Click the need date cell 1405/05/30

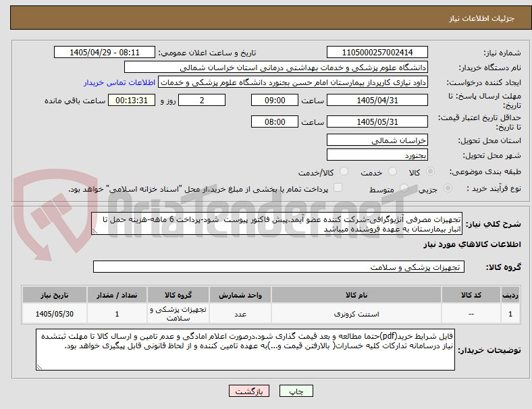point(54,314)
